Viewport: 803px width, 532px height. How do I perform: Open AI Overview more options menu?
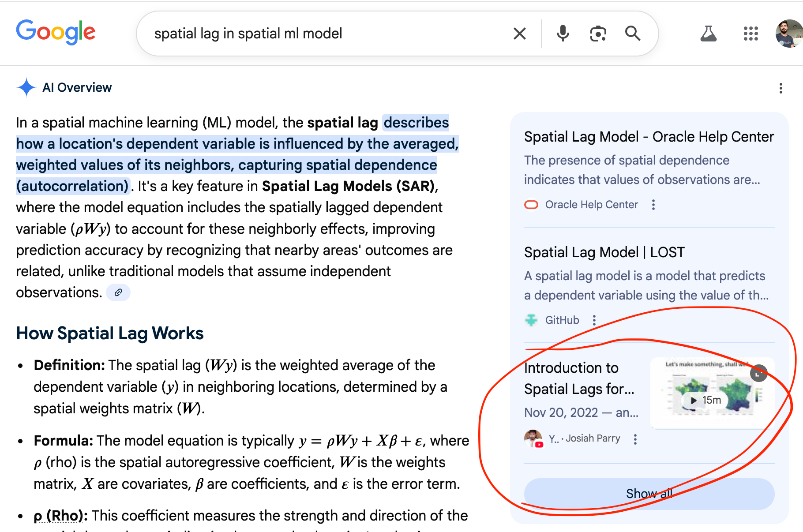pyautogui.click(x=780, y=88)
